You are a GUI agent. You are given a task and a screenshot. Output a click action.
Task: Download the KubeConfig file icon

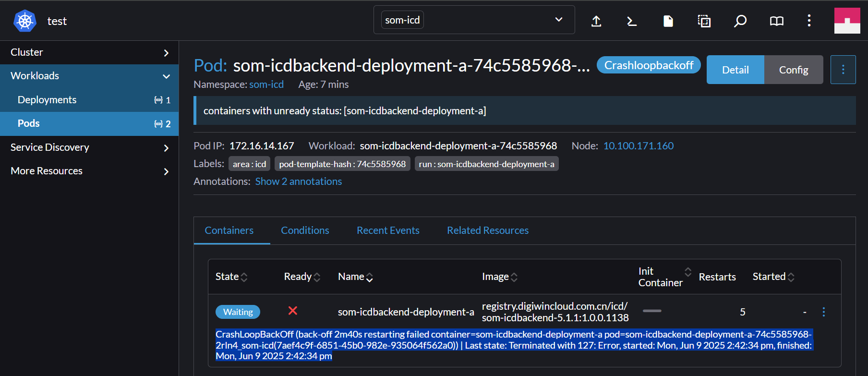click(668, 21)
